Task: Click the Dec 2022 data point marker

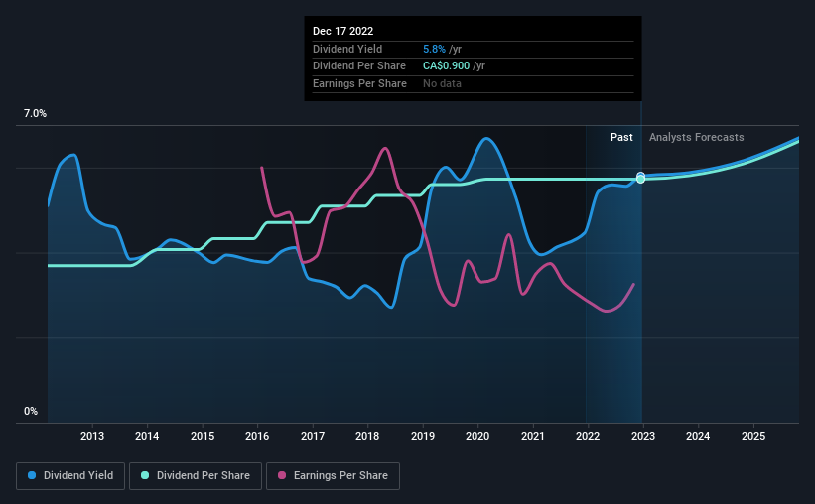Action: click(641, 178)
